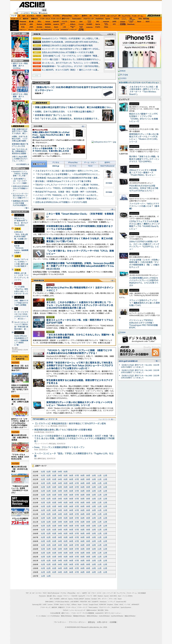Open 一覧へ link in ASCII.jpからのお知らせ
Viewport: 172px width, 644px height.
(x=157, y=361)
